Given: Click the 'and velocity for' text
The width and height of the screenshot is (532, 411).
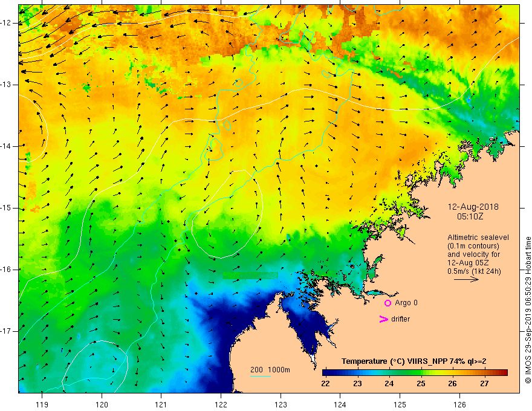Looking at the screenshot, I should (473, 254).
